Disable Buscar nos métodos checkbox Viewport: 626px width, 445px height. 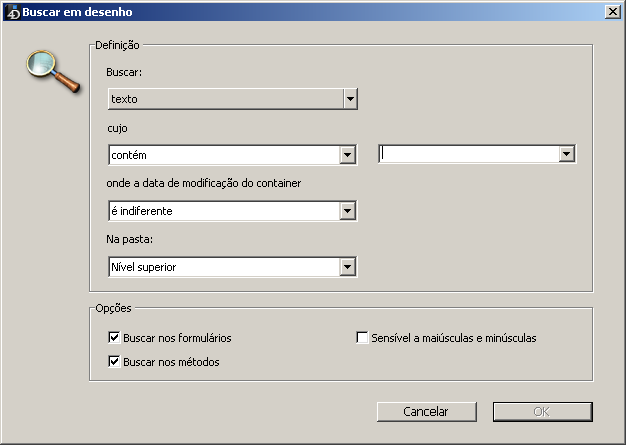point(114,361)
